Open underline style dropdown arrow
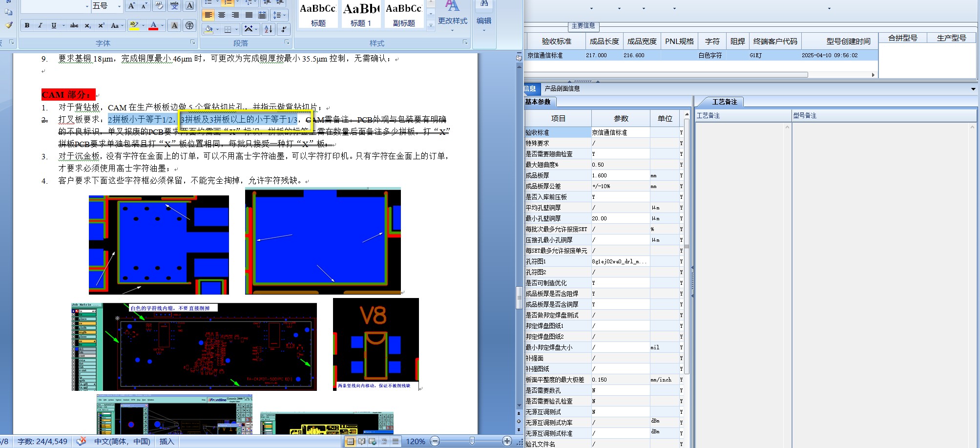The height and width of the screenshot is (448, 980). [x=63, y=25]
